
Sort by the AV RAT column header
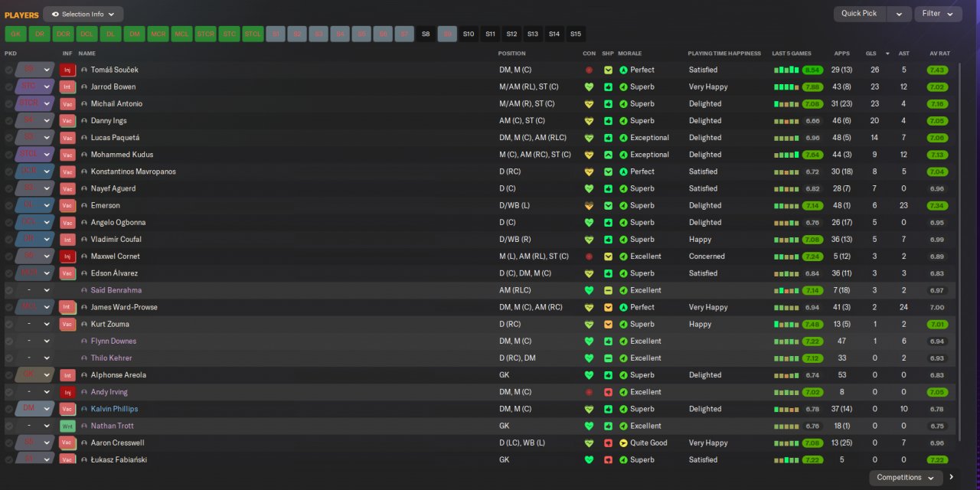(939, 54)
